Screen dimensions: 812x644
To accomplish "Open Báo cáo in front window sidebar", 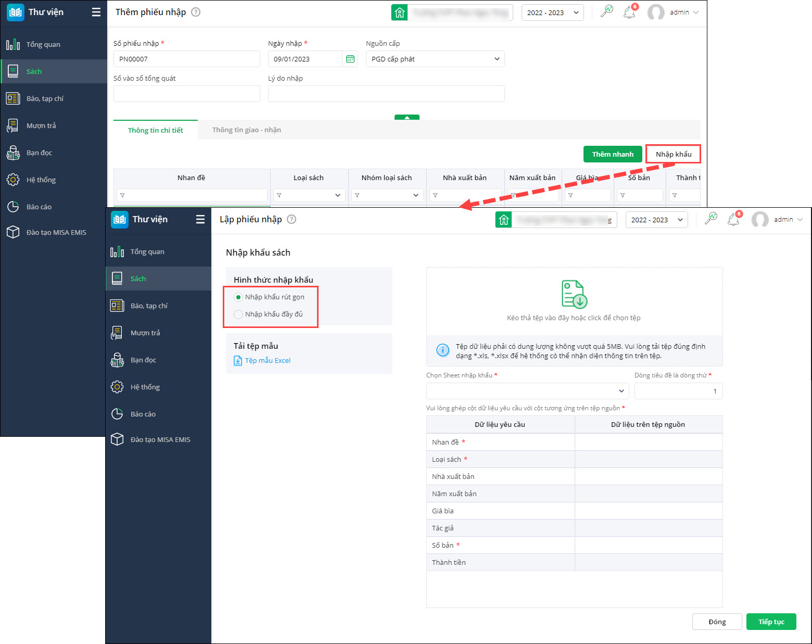I will (159, 414).
